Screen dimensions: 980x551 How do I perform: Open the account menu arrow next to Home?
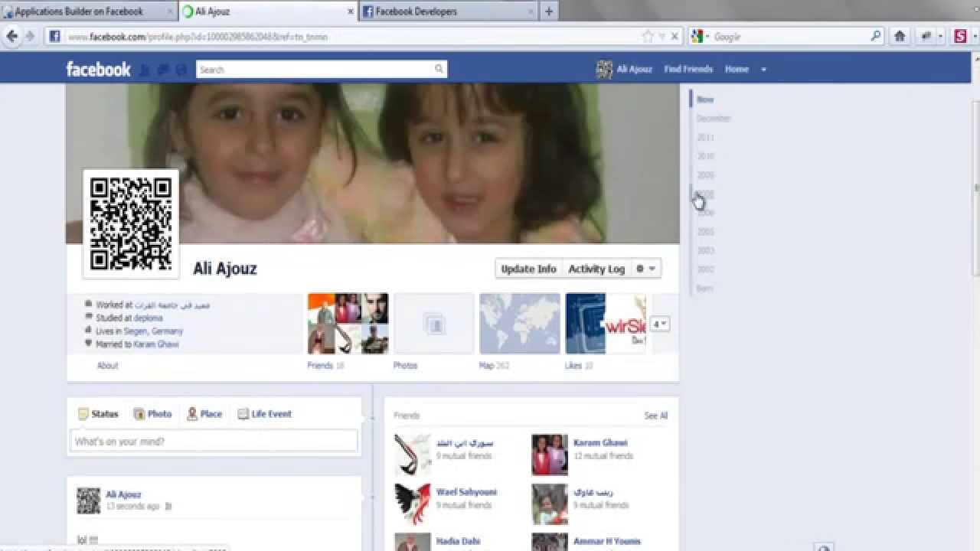[763, 70]
